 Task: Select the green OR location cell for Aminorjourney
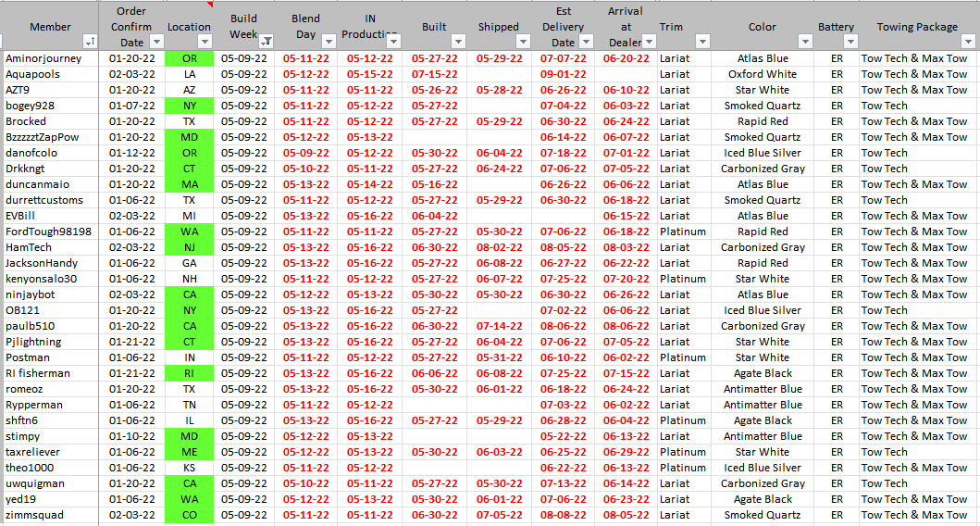pyautogui.click(x=189, y=58)
